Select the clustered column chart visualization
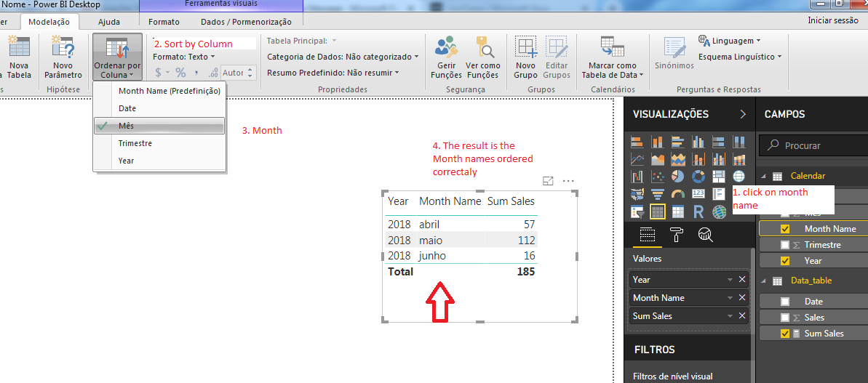 tap(698, 142)
